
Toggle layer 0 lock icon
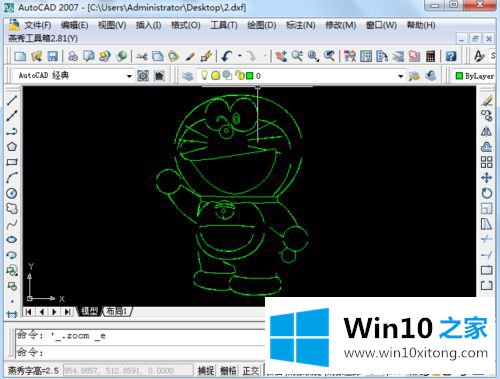click(239, 75)
